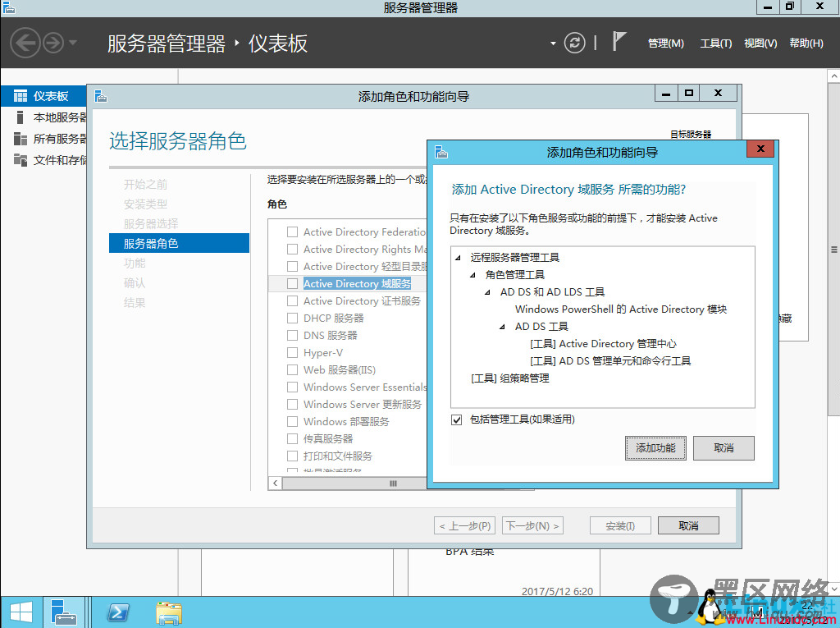Select [工具] AD DS 管理单元和命令行工具
This screenshot has height=628, width=840.
tap(610, 361)
